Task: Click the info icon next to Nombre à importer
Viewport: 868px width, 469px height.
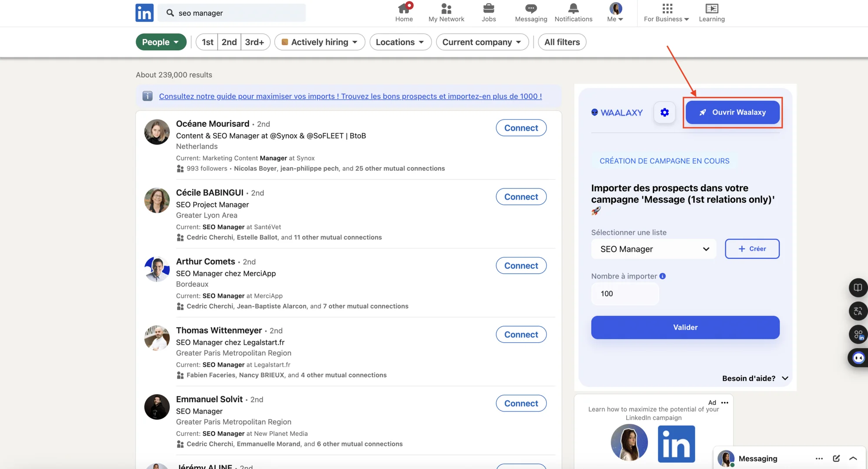Action: [x=663, y=276]
